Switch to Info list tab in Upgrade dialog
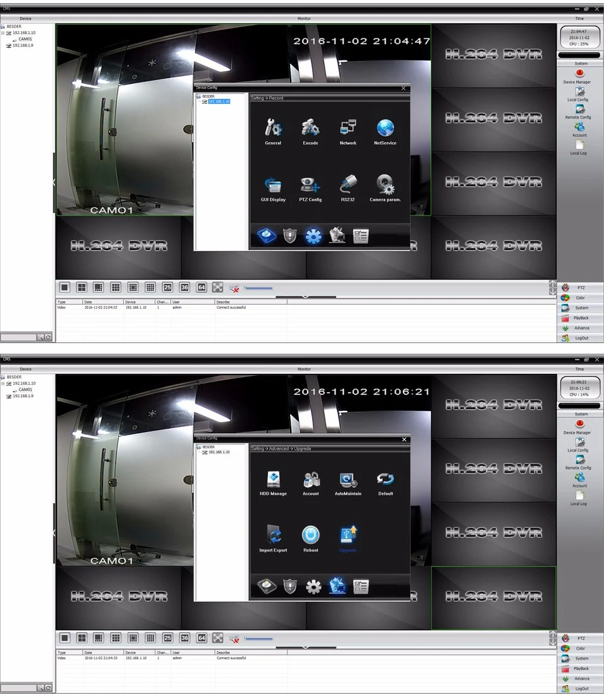This screenshot has width=604, height=700. click(361, 586)
